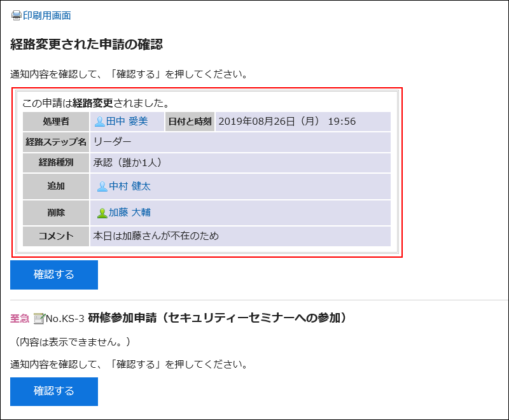Select the 削除 header cell
Viewport: 509px width, 420px height.
[x=56, y=213]
